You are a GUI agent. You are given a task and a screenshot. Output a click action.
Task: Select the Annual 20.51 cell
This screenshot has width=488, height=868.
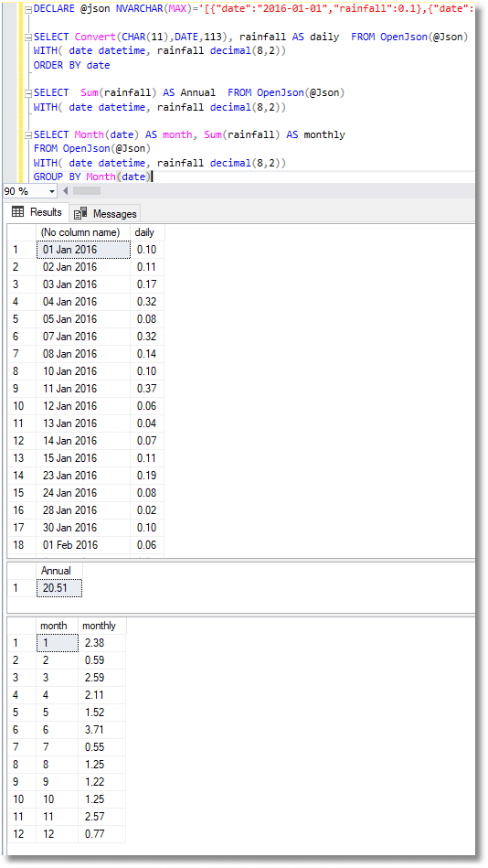[59, 588]
